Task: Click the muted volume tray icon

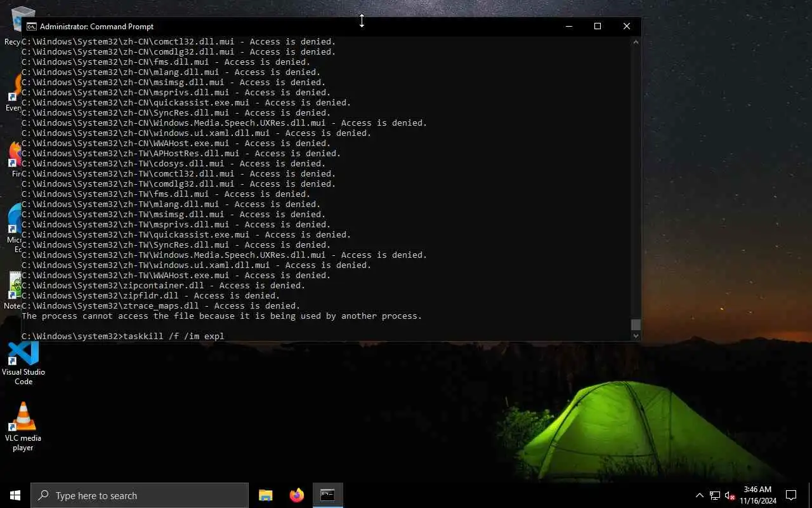Action: [730, 495]
